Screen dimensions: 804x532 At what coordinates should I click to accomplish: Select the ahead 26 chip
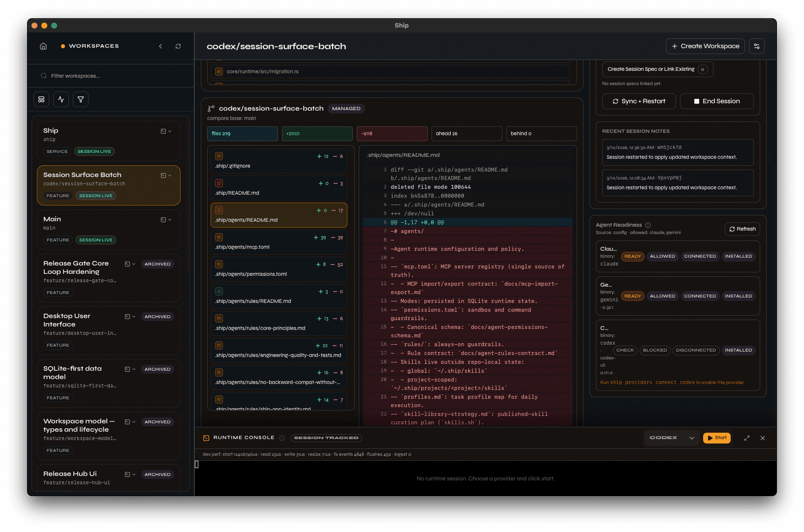pos(466,133)
